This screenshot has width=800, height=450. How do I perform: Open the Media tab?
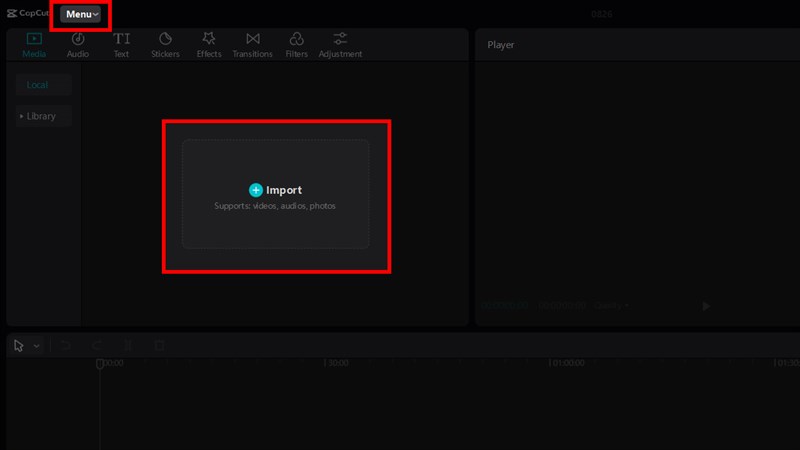pos(34,44)
